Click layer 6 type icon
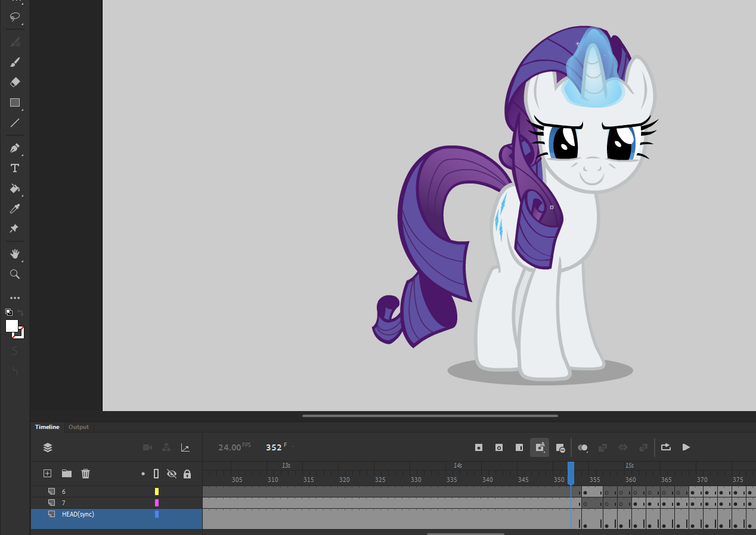756x535 pixels. coord(52,492)
